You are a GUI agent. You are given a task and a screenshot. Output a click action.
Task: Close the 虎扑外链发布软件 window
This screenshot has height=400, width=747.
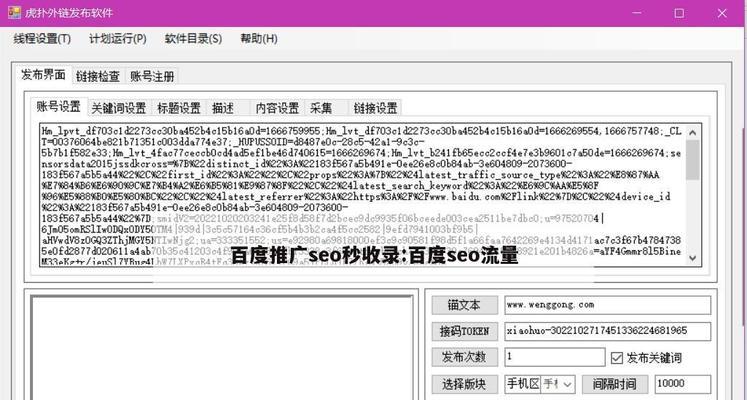click(722, 13)
